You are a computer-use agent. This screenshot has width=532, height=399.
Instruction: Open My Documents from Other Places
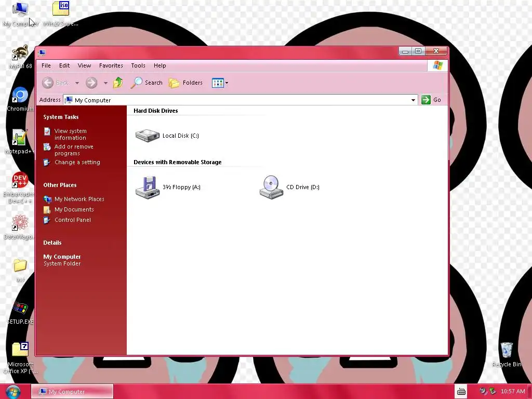point(74,210)
